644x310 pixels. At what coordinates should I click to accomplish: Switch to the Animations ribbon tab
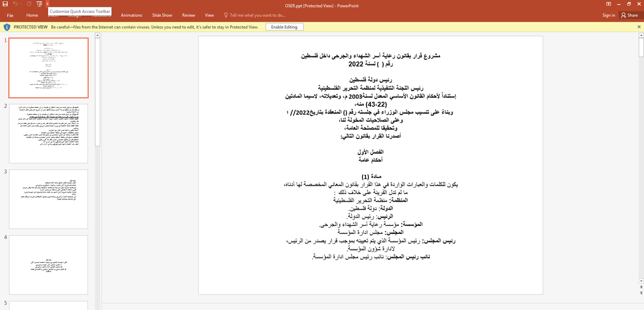tap(131, 16)
